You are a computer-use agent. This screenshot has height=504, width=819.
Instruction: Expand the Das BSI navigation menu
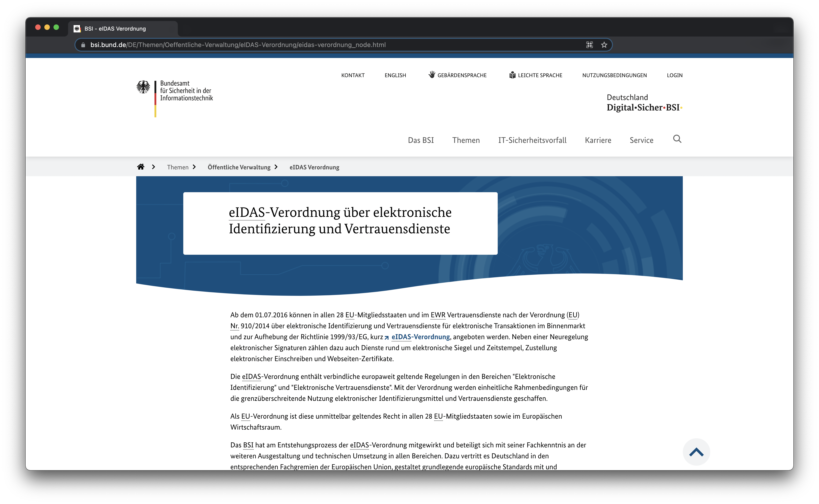pos(421,140)
